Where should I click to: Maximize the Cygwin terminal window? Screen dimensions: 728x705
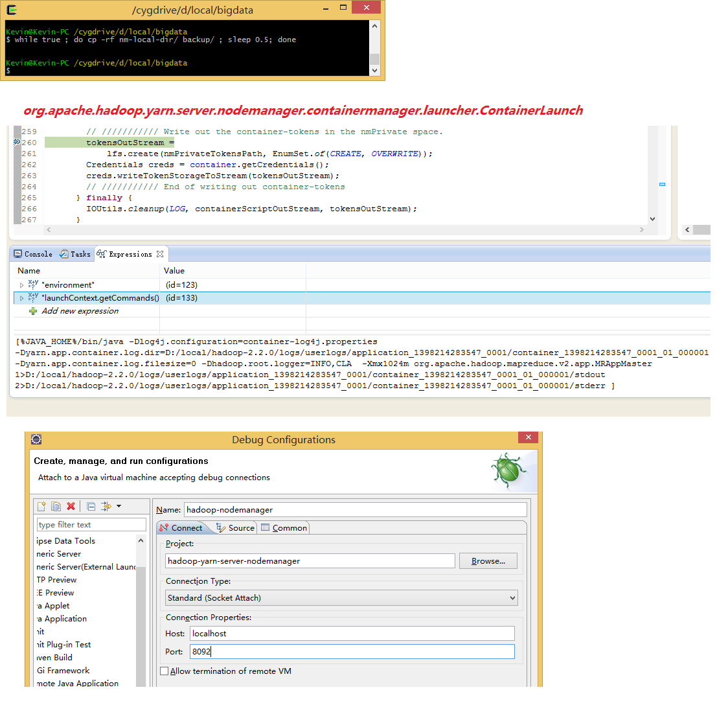click(343, 7)
